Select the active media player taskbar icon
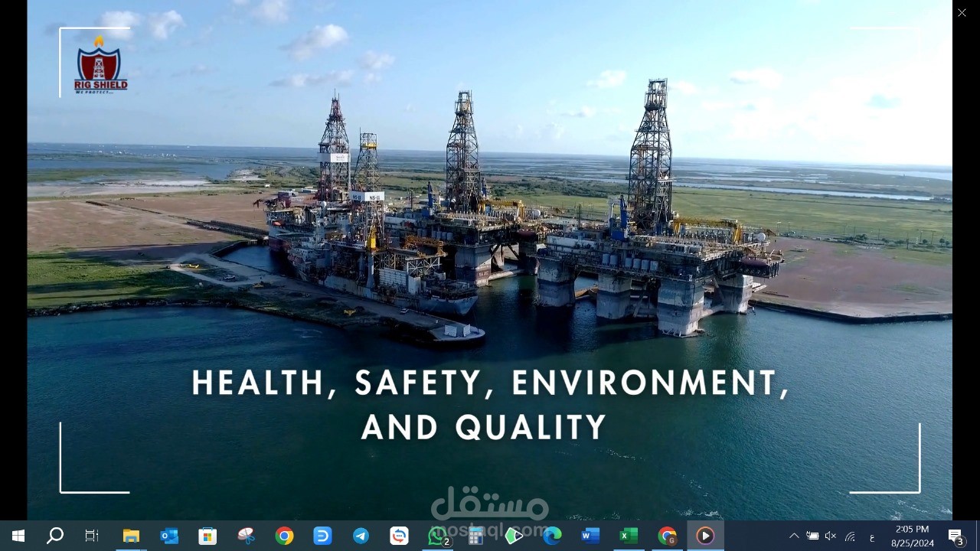This screenshot has width=980, height=551. pyautogui.click(x=705, y=536)
